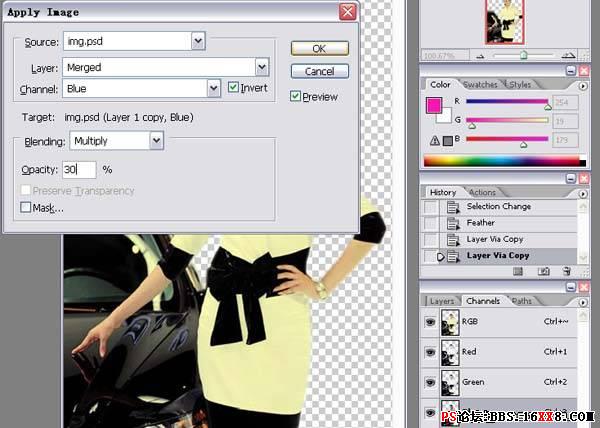
Task: Switch to the Channels tab
Action: (483, 301)
